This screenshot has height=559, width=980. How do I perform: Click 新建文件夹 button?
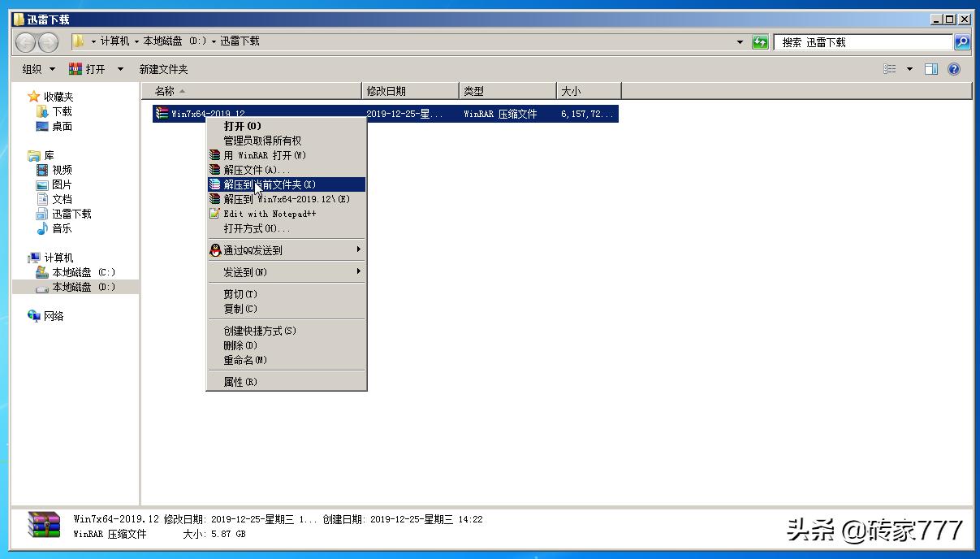[163, 69]
